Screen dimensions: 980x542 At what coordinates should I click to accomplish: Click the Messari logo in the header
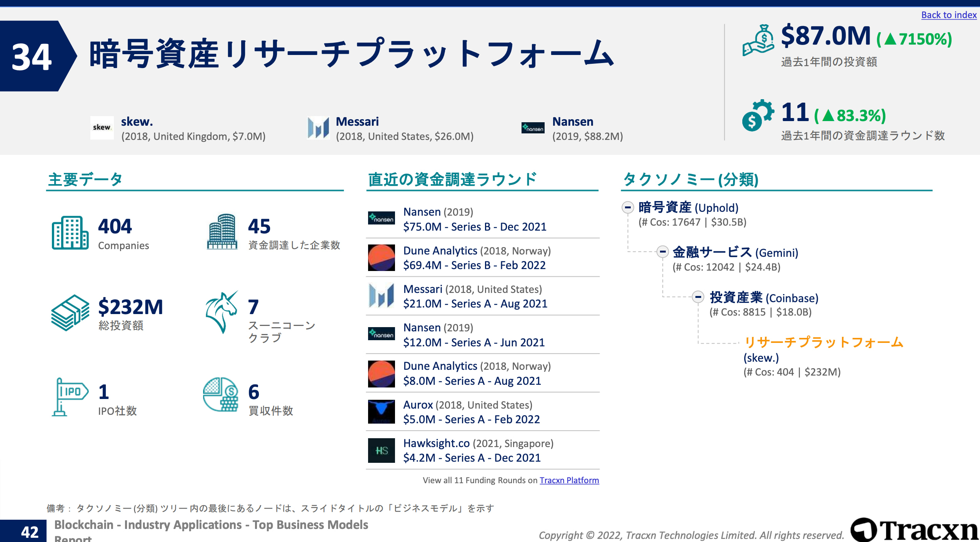click(x=318, y=127)
